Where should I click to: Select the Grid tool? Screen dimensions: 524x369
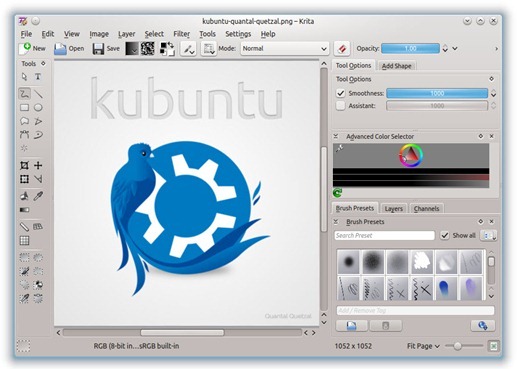coord(24,241)
